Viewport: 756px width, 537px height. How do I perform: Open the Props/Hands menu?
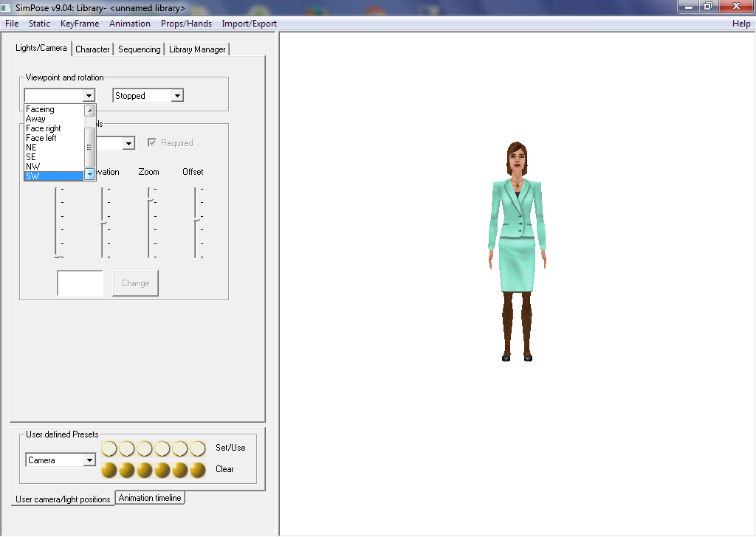[x=186, y=24]
